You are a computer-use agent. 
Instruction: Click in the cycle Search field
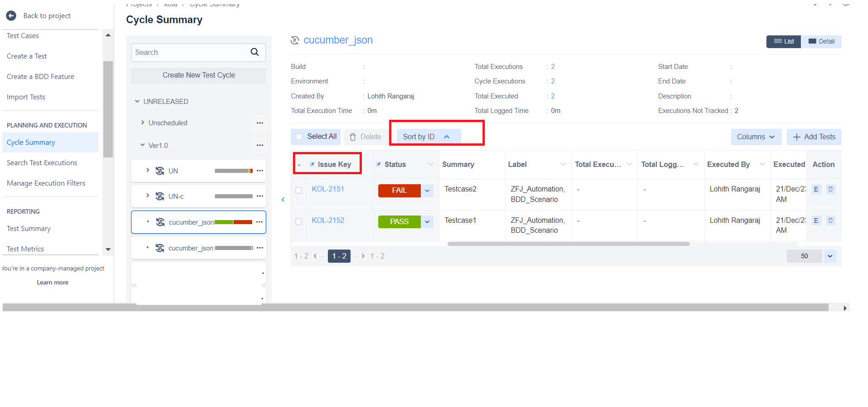190,52
